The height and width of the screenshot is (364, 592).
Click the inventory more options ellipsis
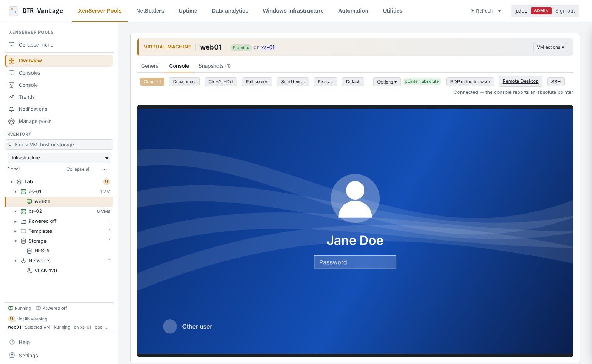(104, 169)
